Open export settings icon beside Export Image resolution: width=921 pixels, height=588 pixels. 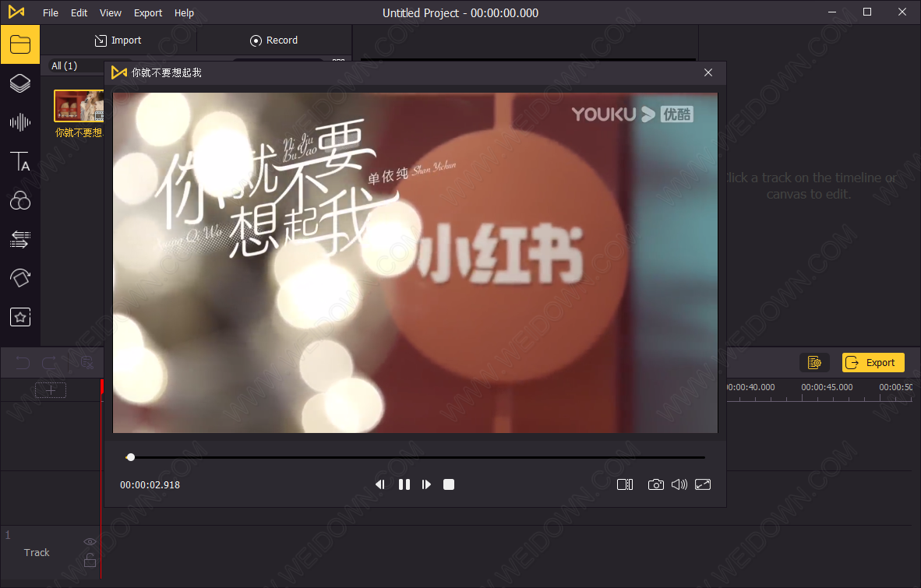click(x=814, y=363)
